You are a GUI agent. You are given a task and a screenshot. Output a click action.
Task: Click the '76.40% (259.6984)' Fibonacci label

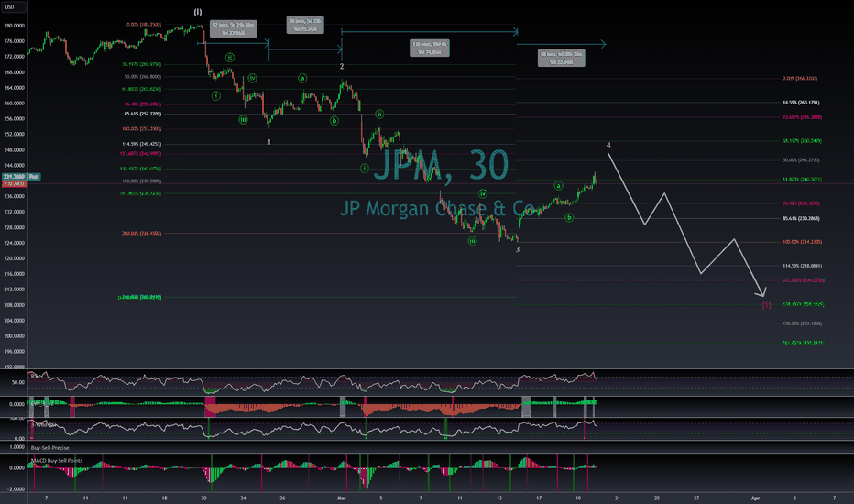[143, 104]
